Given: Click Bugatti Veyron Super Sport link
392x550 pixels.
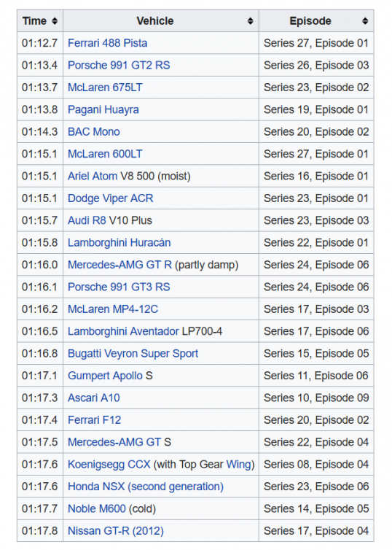Looking at the screenshot, I should 133,354.
